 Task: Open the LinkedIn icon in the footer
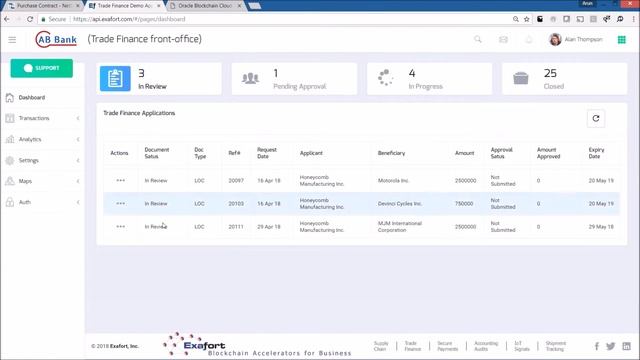point(626,346)
